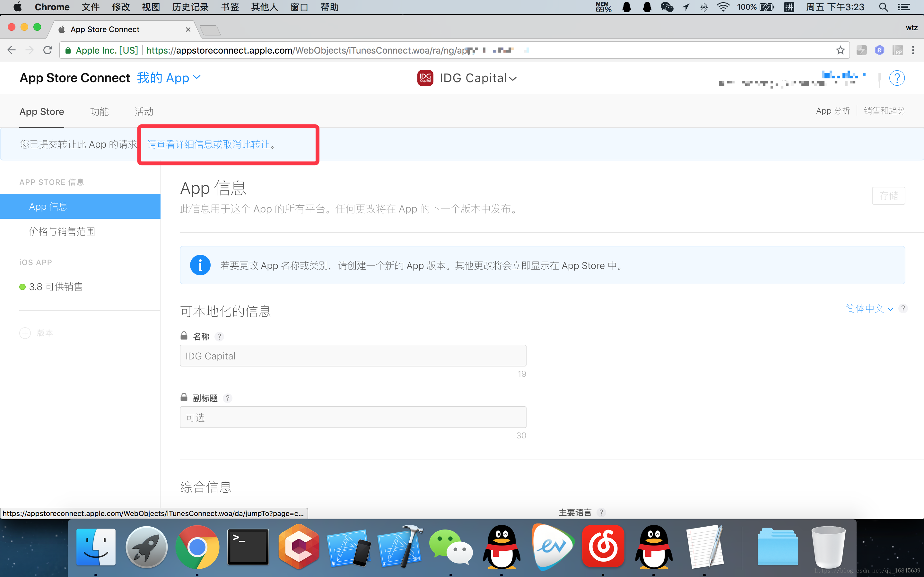Toggle 价格与销售范围 section expand
Image resolution: width=924 pixels, height=577 pixels.
[x=62, y=231]
